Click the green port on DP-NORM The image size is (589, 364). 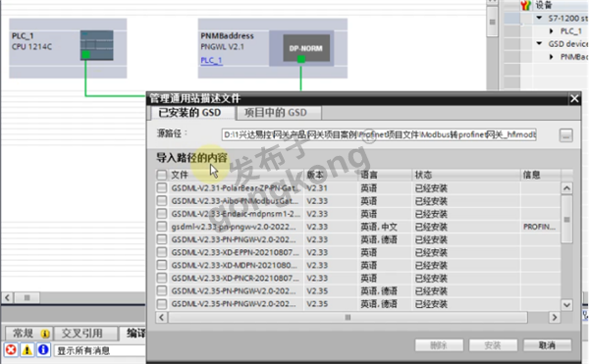tap(301, 59)
